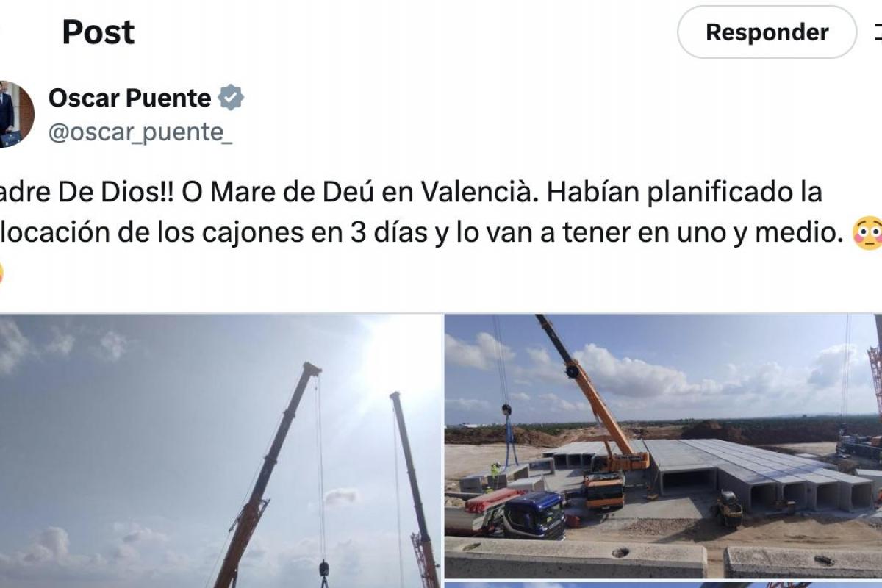Click the Oscar Puente display name

tap(130, 97)
